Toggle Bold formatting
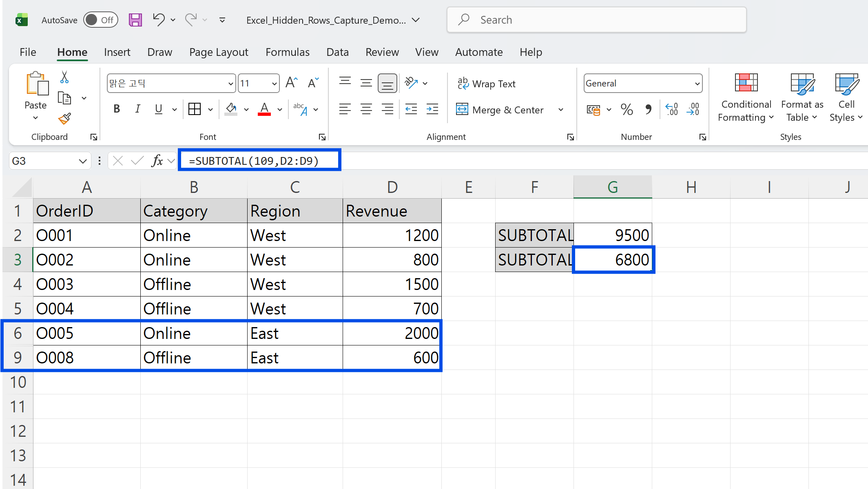Image resolution: width=868 pixels, height=489 pixels. tap(117, 109)
